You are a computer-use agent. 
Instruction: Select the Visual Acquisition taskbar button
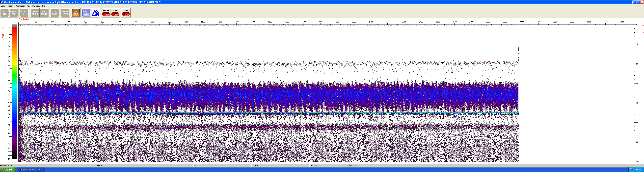31,170
